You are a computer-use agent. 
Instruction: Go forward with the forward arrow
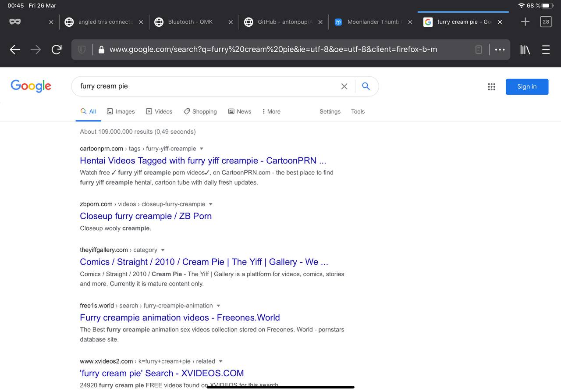tap(36, 50)
